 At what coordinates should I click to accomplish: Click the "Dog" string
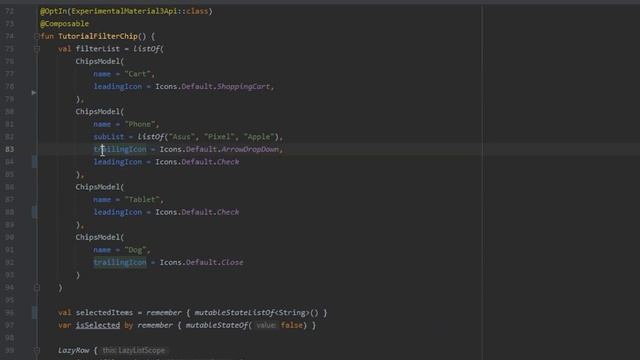136,250
